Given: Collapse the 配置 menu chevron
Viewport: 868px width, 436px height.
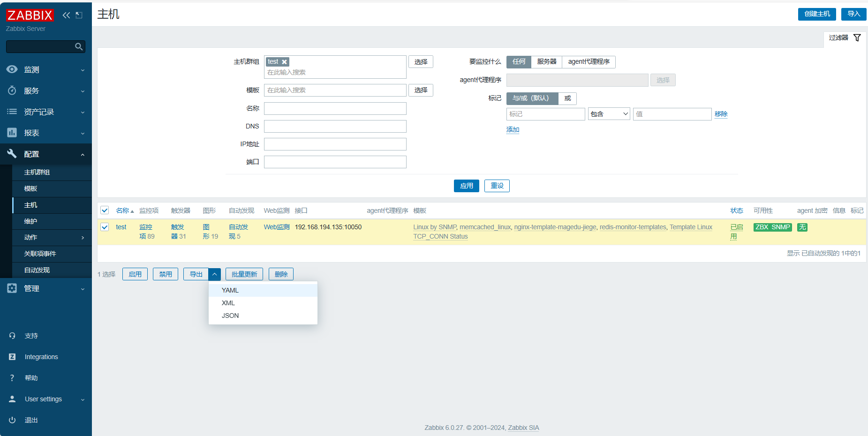Looking at the screenshot, I should [83, 154].
